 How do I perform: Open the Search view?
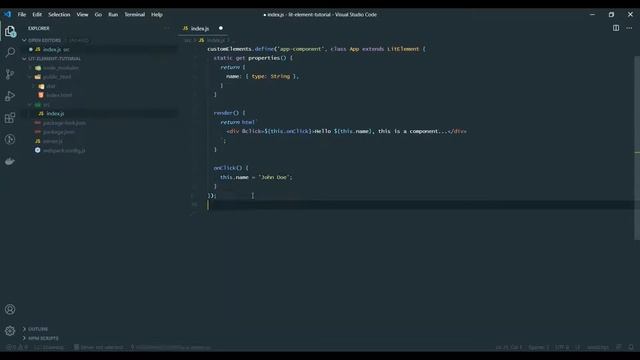coord(10,52)
